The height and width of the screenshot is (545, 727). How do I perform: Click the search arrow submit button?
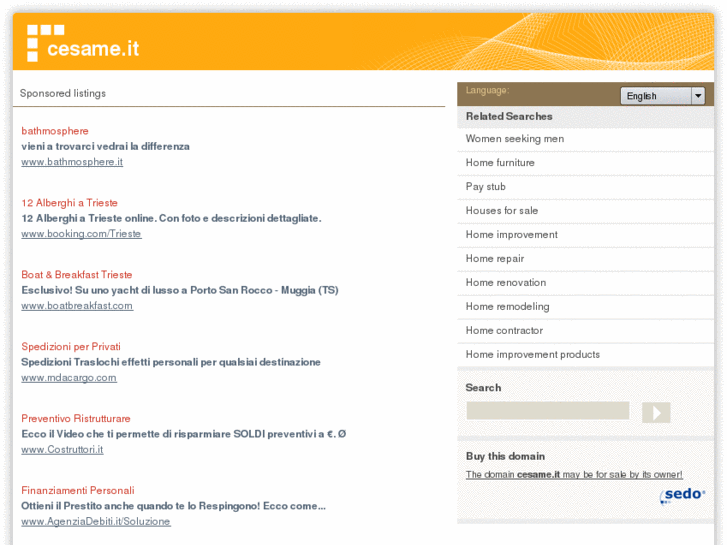pyautogui.click(x=656, y=412)
